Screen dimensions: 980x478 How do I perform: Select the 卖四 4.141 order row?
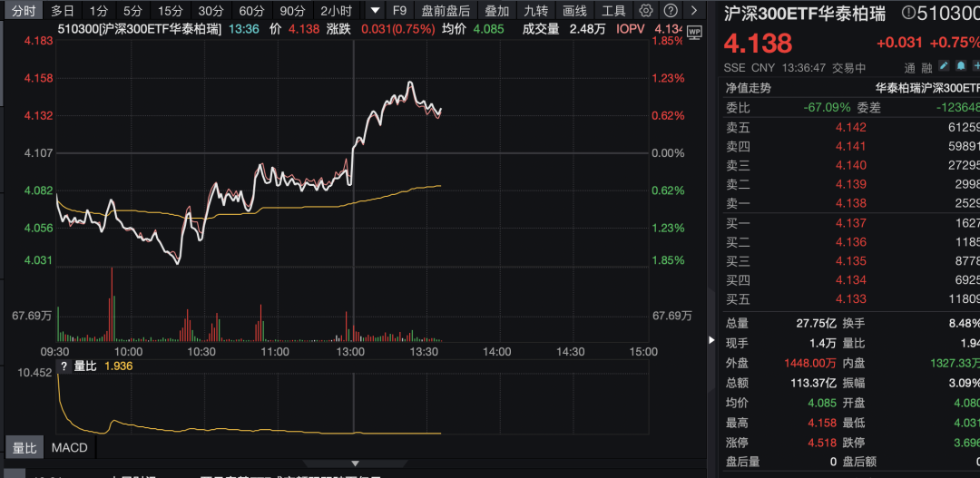(x=852, y=147)
